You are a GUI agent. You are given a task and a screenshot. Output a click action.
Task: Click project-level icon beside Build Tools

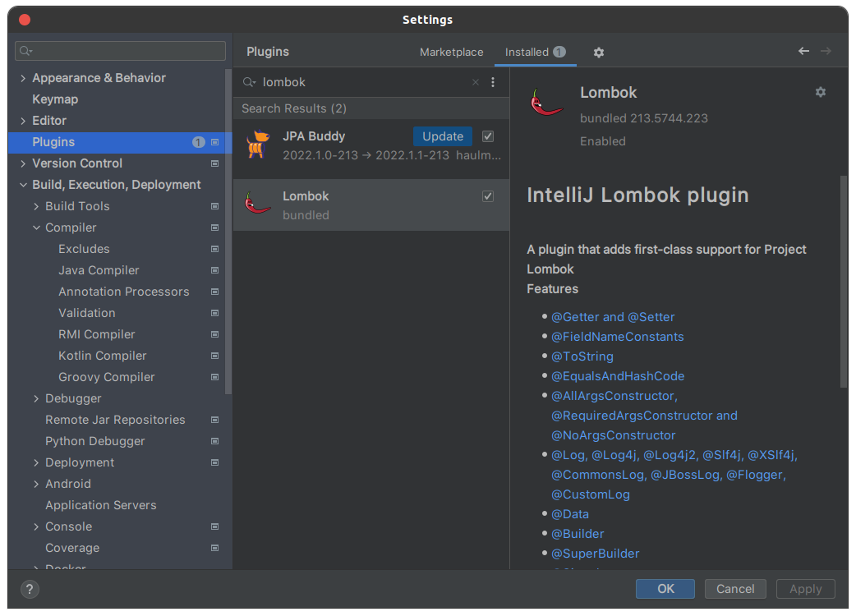214,206
